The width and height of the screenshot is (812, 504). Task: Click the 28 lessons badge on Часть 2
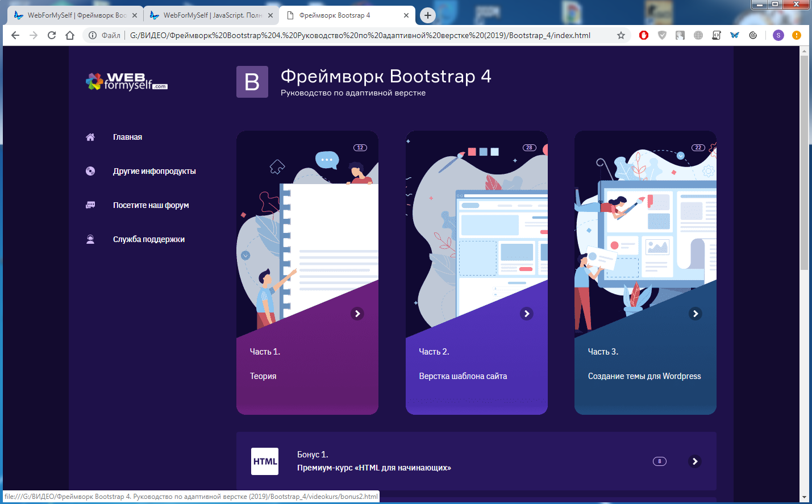tap(530, 148)
